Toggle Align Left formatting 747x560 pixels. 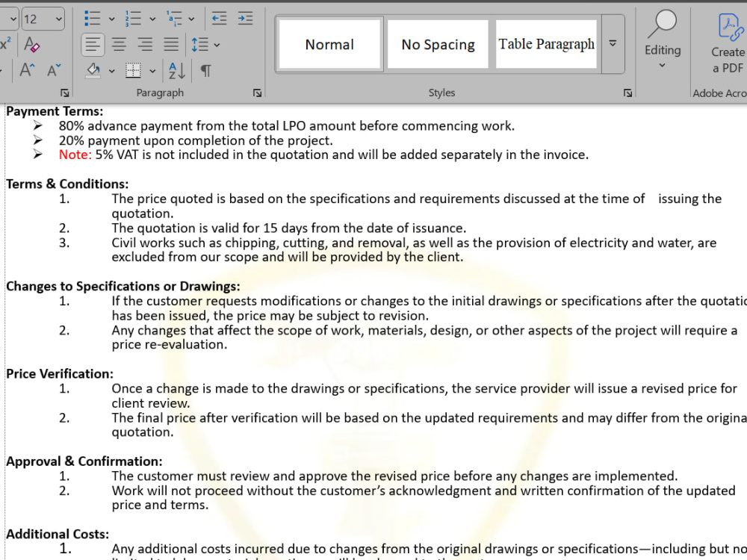pyautogui.click(x=93, y=44)
